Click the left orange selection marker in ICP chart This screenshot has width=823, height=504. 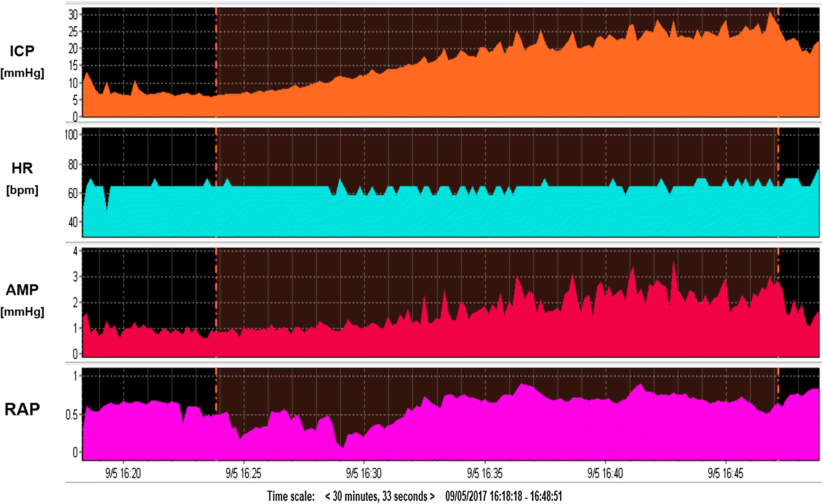click(x=216, y=62)
